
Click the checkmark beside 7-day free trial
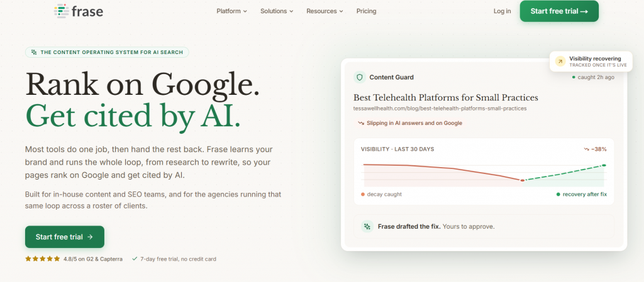[135, 259]
